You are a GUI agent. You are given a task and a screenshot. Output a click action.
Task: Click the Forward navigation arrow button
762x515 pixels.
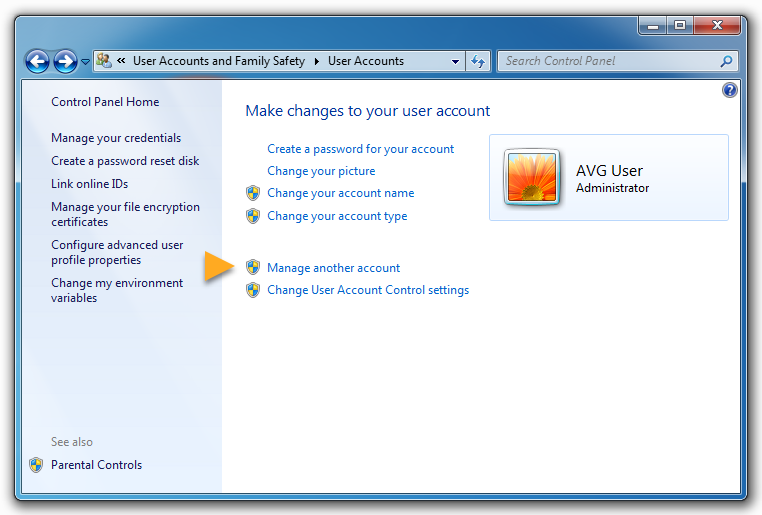point(65,61)
